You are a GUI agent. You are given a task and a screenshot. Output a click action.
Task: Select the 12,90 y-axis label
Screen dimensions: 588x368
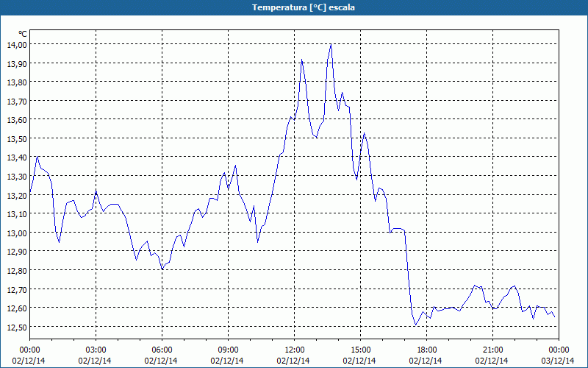(x=17, y=252)
